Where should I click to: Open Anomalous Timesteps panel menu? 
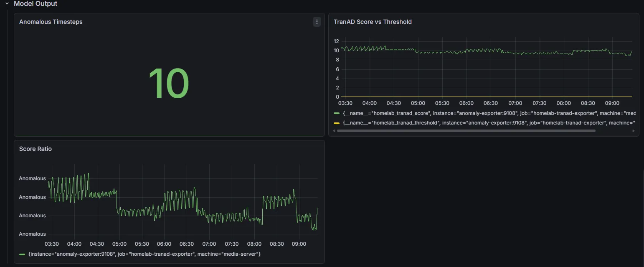317,22
